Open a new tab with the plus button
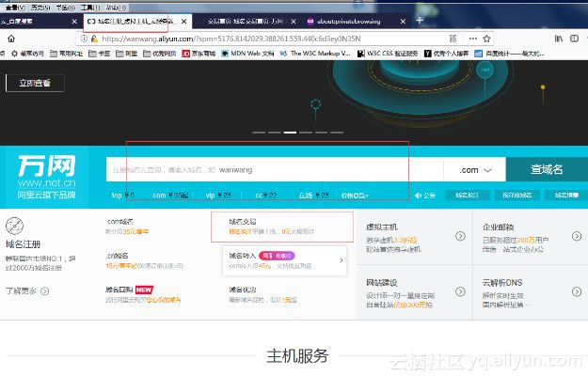This screenshot has width=588, height=376. (x=420, y=21)
